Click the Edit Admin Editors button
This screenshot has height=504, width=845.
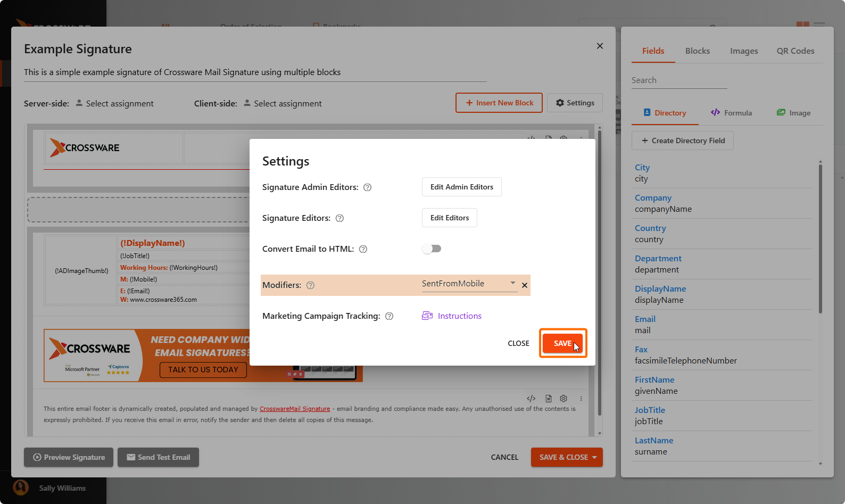point(461,187)
